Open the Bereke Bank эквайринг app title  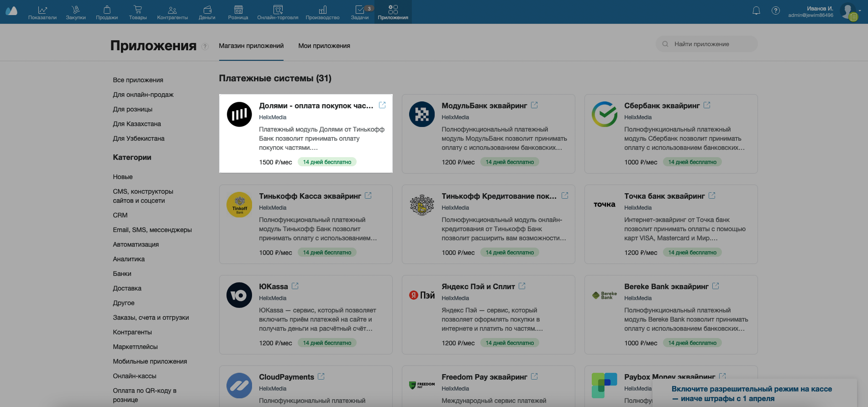666,286
